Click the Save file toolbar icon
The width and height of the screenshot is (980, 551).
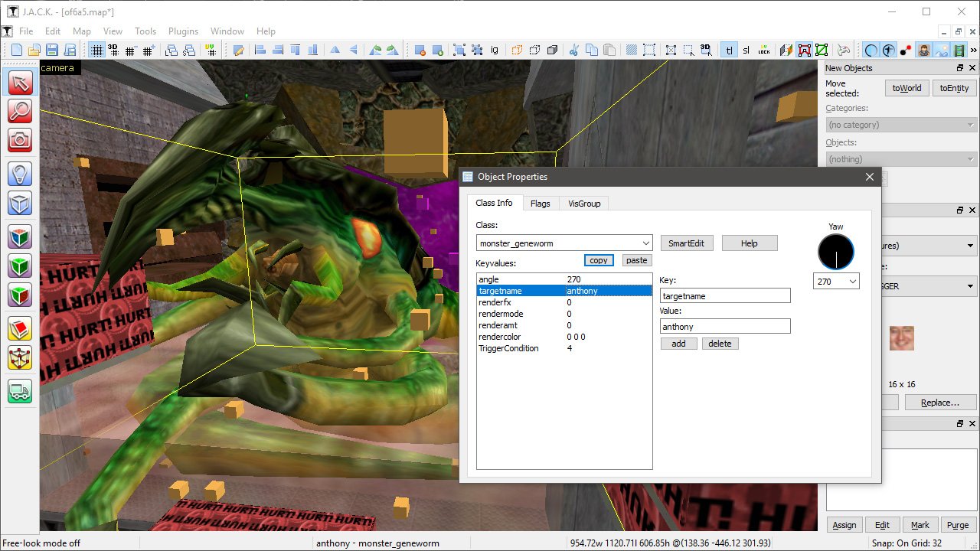pos(52,50)
